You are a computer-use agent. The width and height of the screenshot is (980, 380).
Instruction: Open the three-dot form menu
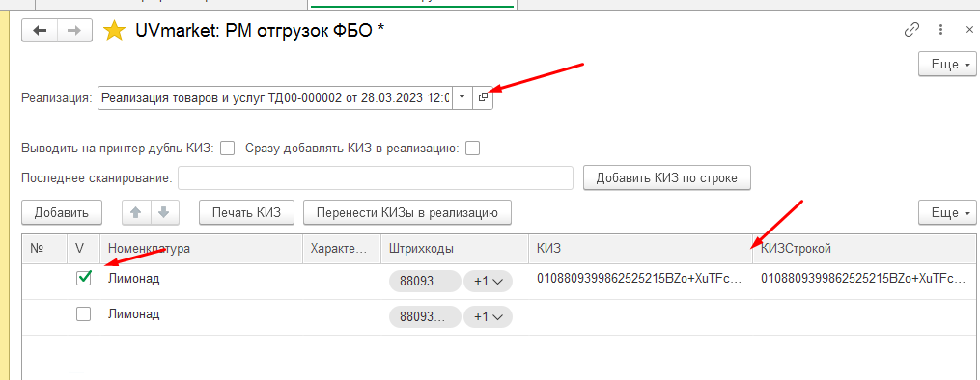(x=940, y=29)
